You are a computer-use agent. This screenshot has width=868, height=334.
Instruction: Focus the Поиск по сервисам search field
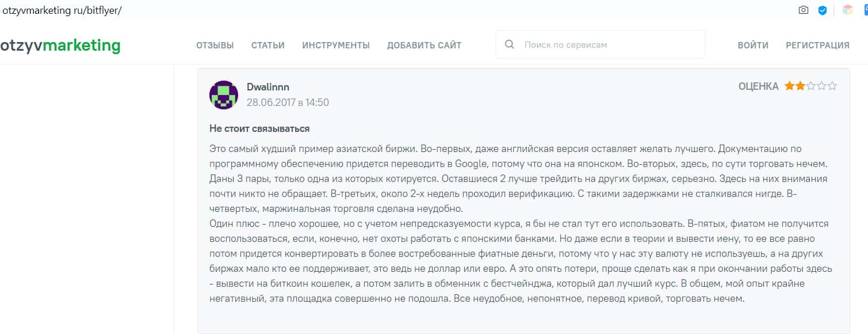pyautogui.click(x=610, y=45)
